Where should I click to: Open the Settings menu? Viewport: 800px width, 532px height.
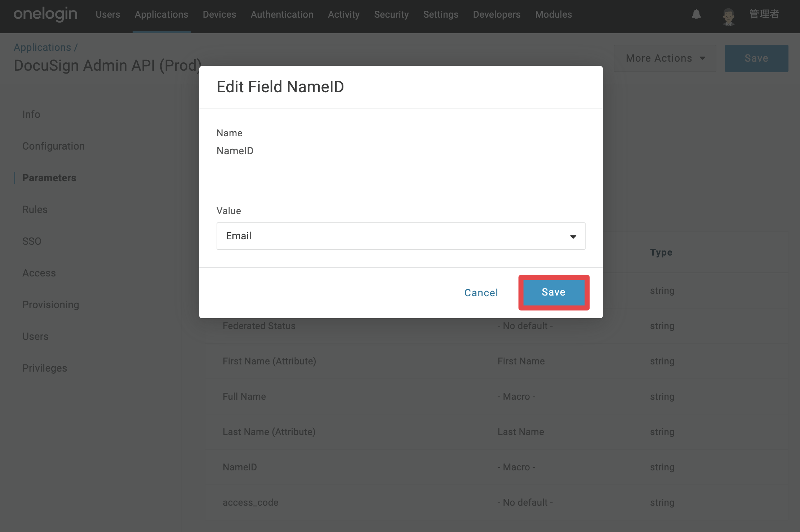(x=441, y=14)
